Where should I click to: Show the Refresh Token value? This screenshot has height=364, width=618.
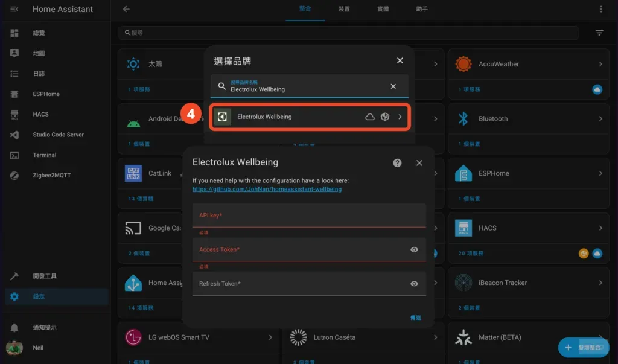tap(415, 283)
